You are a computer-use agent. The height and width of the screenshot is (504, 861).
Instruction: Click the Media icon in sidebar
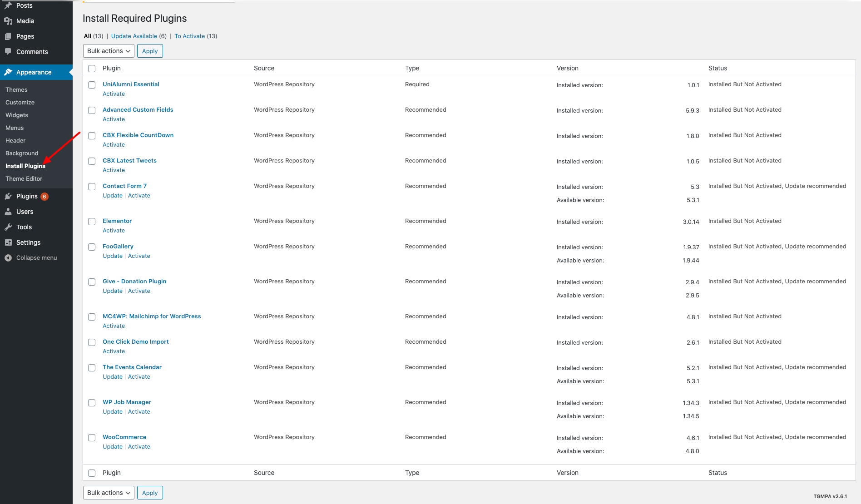point(8,21)
